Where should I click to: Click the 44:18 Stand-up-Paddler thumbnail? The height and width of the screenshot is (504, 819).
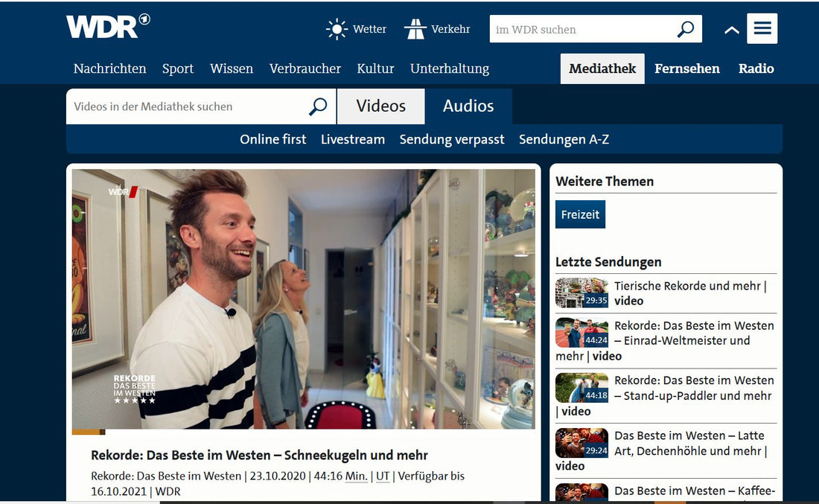(582, 388)
